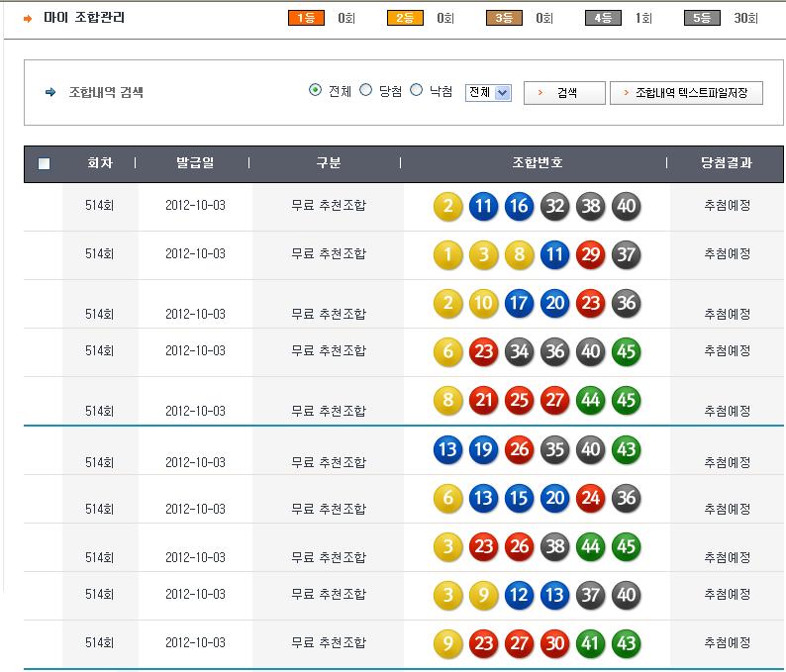
Task: Click the 2등 rank badge
Action: pyautogui.click(x=405, y=18)
